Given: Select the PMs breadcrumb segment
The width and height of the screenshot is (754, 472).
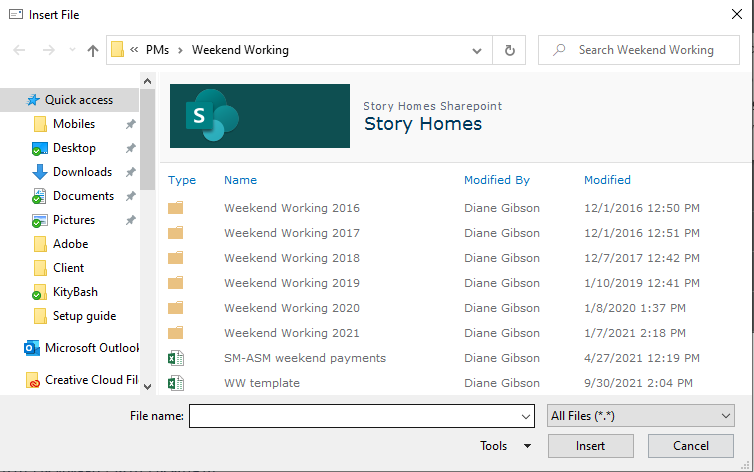Looking at the screenshot, I should [157, 50].
